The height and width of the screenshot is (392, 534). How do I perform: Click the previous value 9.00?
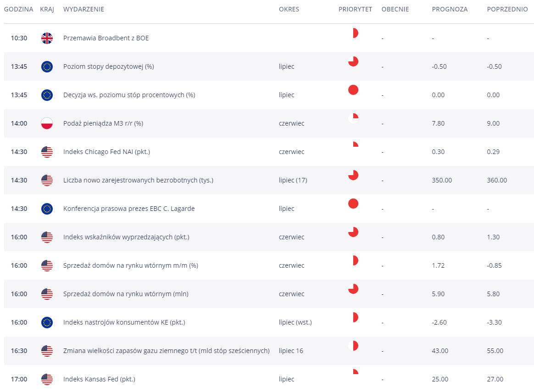point(494,123)
